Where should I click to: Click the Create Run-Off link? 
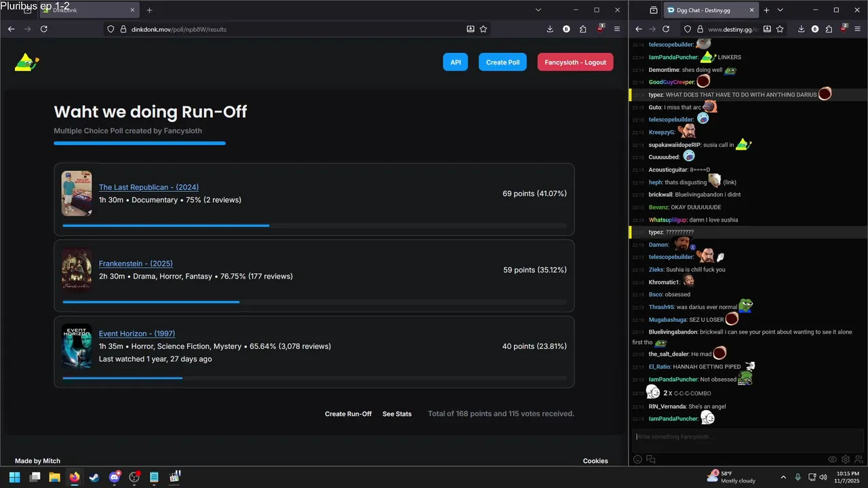coord(348,413)
